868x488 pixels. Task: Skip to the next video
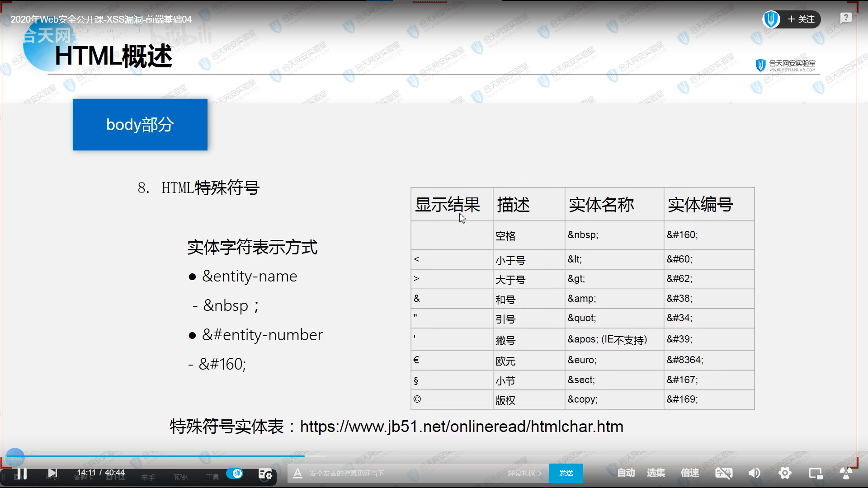point(52,473)
